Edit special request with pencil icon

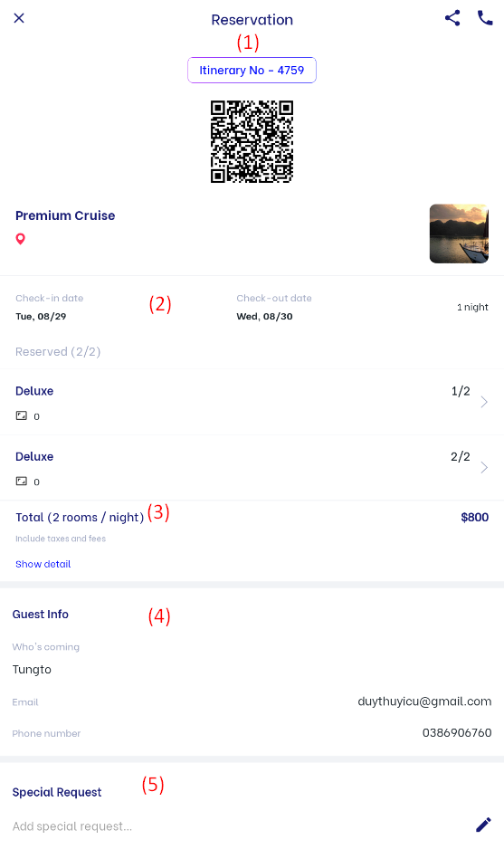483,825
